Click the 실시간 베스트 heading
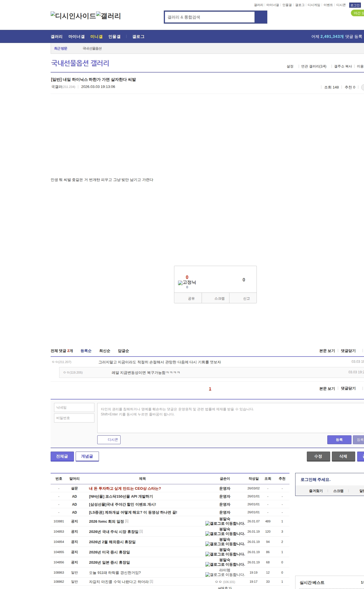The height and width of the screenshot is (589, 364). [x=312, y=583]
